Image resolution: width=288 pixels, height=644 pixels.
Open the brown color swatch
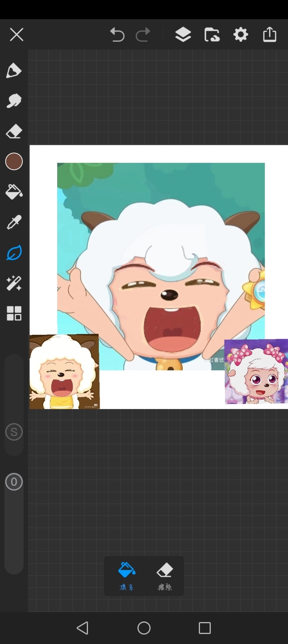14,161
